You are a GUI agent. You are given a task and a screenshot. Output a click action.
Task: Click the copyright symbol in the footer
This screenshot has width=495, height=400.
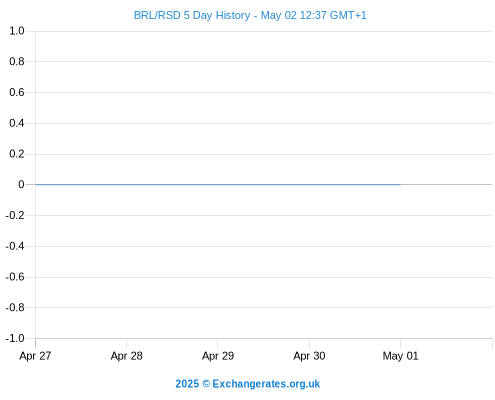click(206, 384)
